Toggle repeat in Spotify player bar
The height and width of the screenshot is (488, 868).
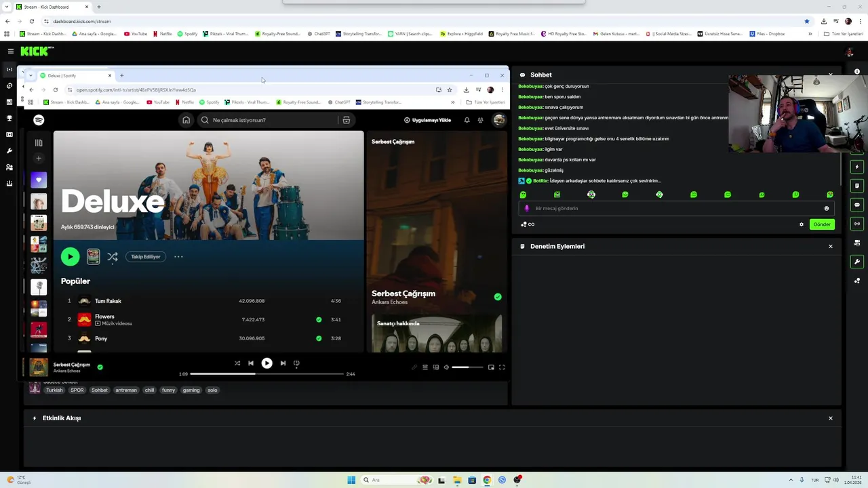tap(296, 363)
